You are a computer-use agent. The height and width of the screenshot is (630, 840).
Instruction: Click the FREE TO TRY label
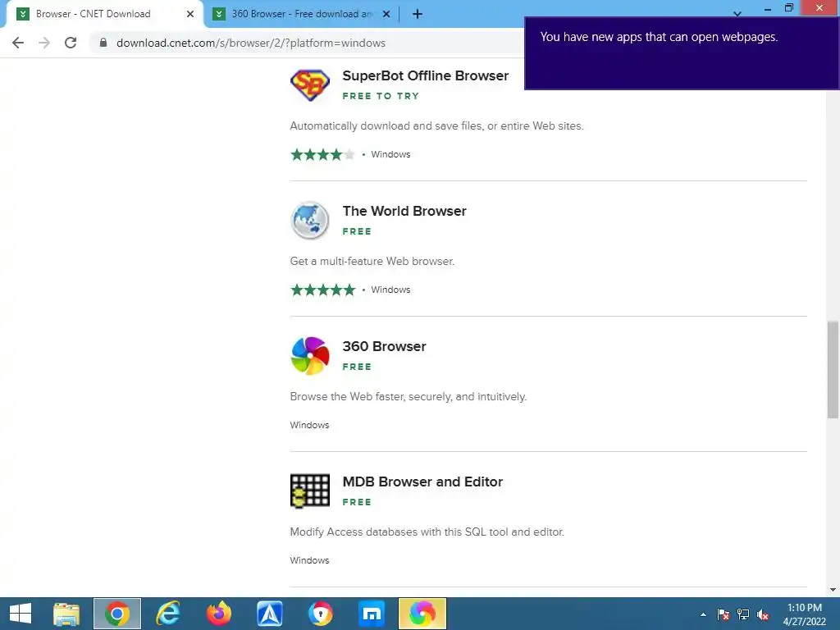tap(381, 96)
